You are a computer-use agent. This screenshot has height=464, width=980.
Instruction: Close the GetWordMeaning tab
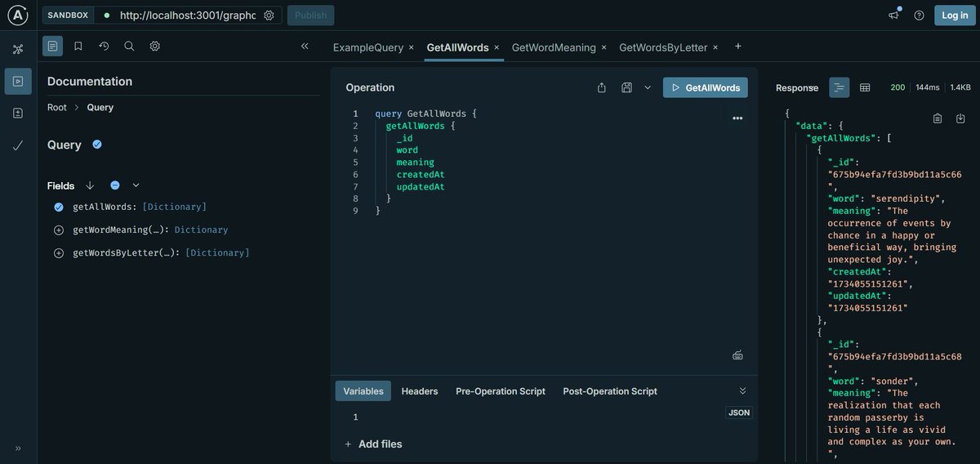(604, 47)
